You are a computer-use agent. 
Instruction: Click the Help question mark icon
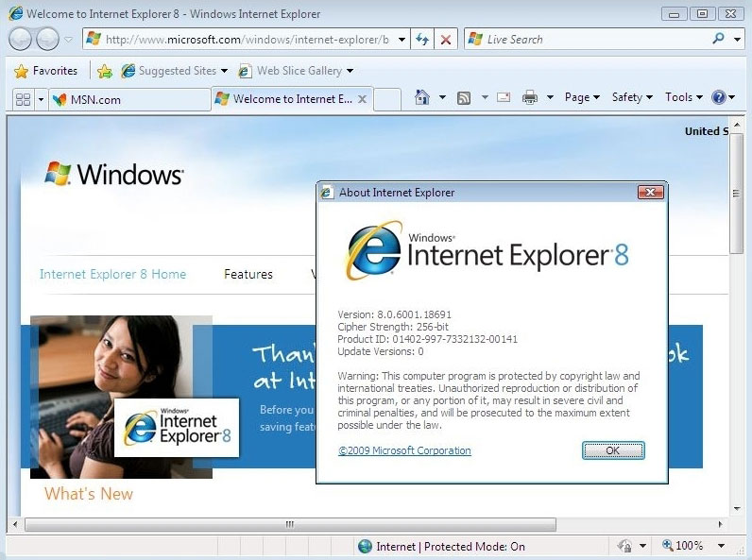pos(719,97)
